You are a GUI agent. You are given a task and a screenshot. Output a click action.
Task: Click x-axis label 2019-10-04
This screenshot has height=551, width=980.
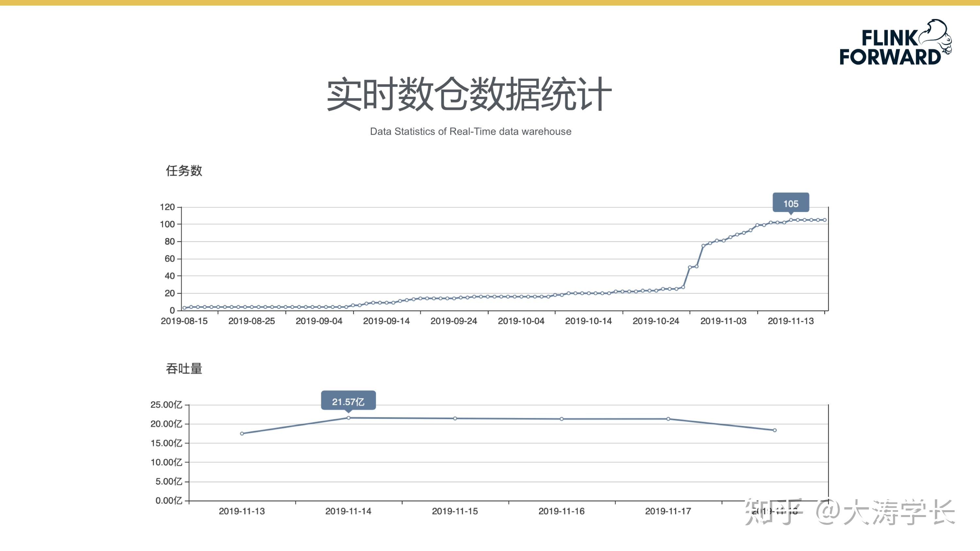[521, 321]
